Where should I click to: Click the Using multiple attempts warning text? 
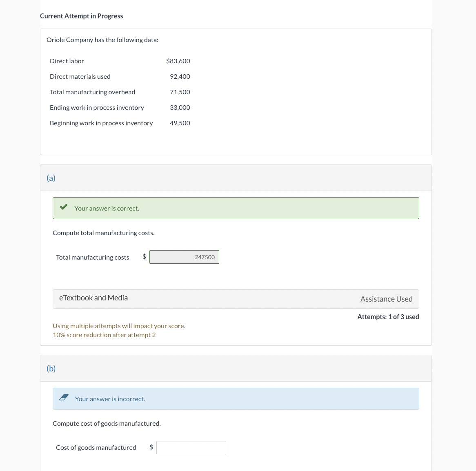click(119, 326)
